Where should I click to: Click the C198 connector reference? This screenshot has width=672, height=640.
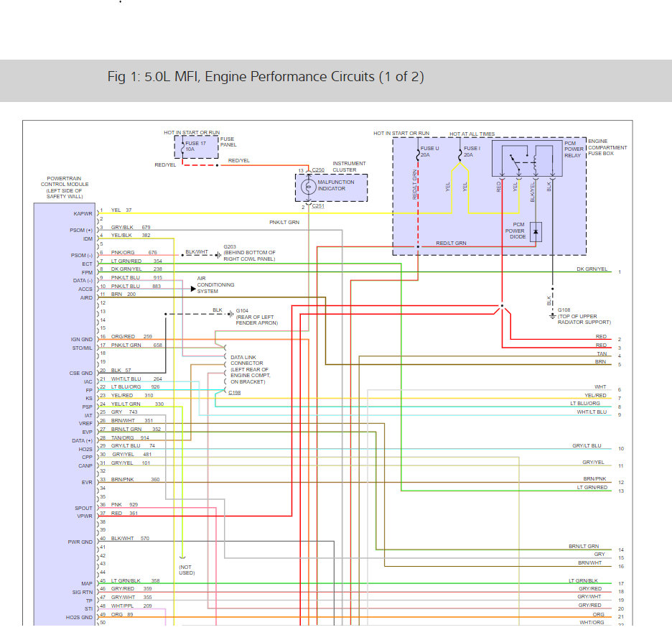click(x=235, y=393)
